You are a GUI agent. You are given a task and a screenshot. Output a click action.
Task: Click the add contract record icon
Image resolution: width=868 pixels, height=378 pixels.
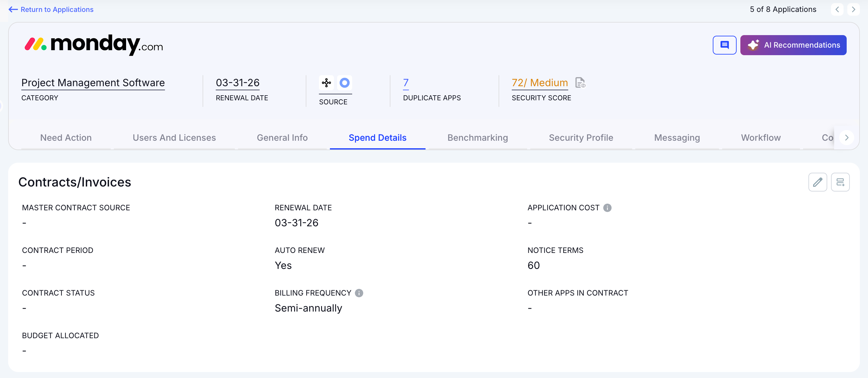840,182
